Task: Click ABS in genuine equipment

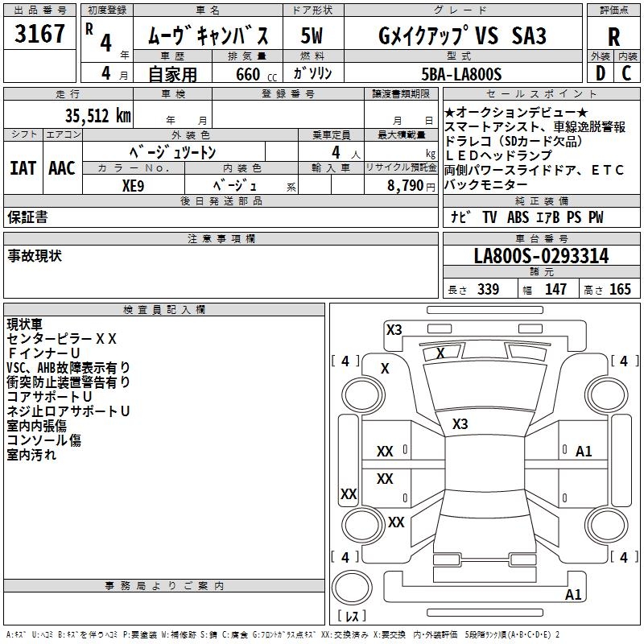Action: click(x=518, y=217)
